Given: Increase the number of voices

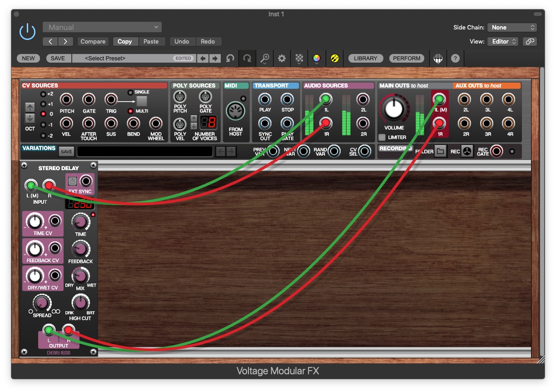Looking at the screenshot, I should pyautogui.click(x=194, y=118).
